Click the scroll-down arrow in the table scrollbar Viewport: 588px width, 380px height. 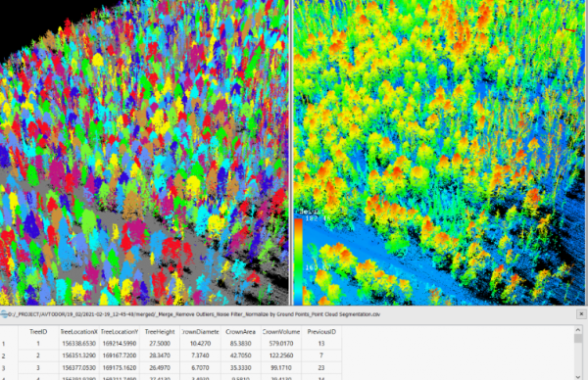click(578, 377)
